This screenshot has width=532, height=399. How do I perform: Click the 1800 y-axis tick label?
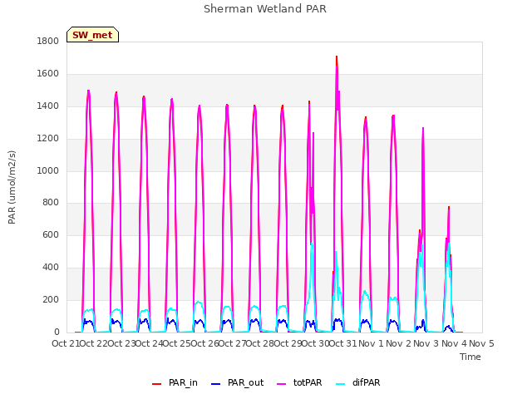(x=48, y=41)
